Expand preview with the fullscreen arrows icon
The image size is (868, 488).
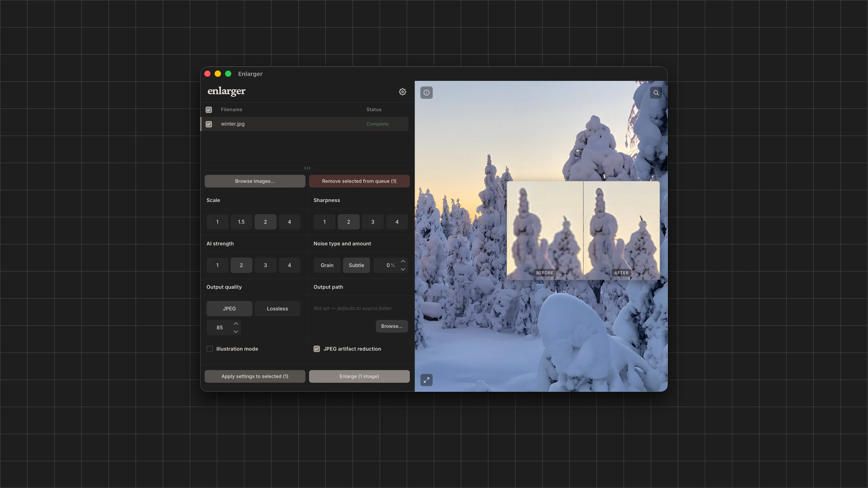[x=426, y=380]
